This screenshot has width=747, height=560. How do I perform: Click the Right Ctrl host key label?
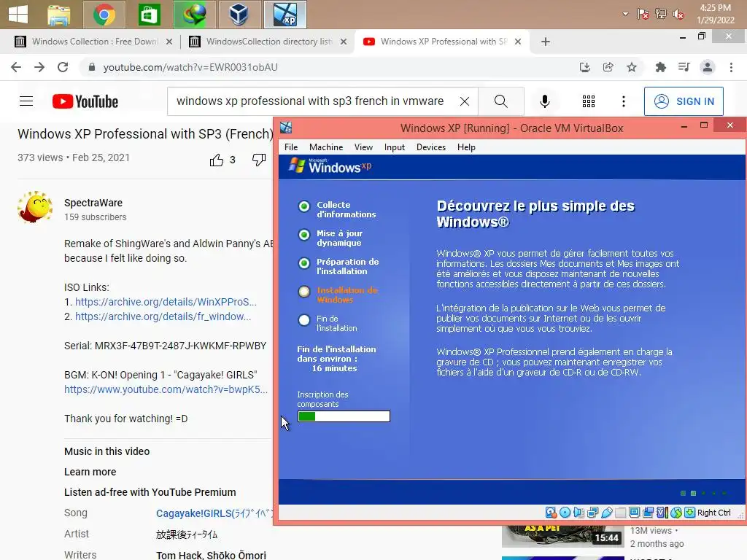tap(713, 513)
